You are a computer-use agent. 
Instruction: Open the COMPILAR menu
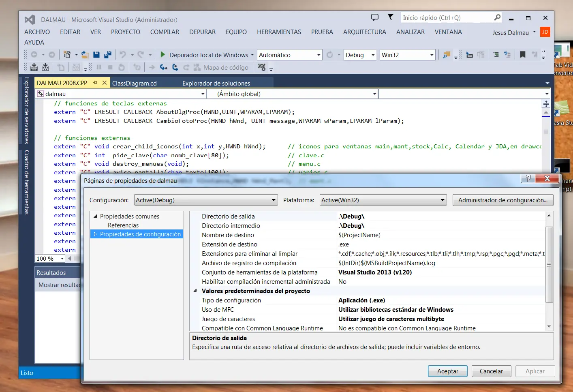(x=165, y=32)
